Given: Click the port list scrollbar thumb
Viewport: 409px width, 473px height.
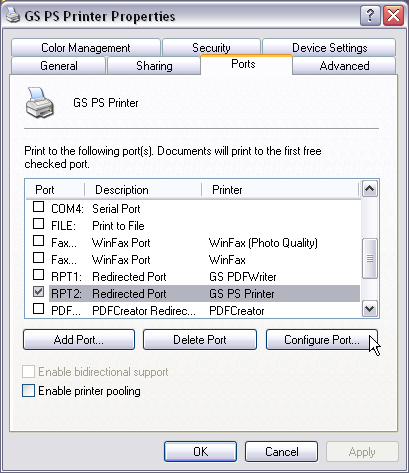Looking at the screenshot, I should [370, 258].
